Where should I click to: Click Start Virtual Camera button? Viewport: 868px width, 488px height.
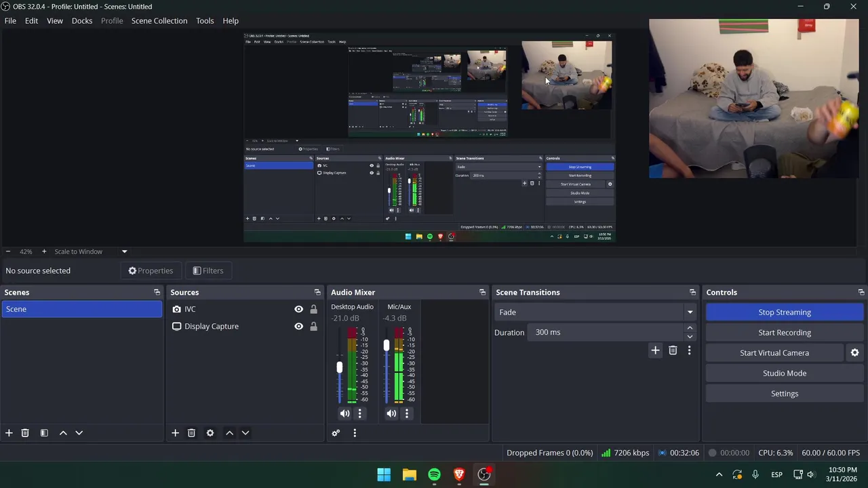click(x=774, y=353)
